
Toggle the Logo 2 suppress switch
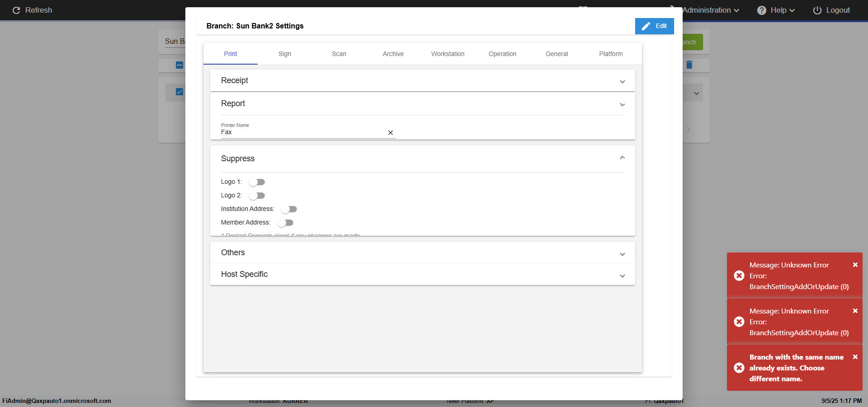257,196
